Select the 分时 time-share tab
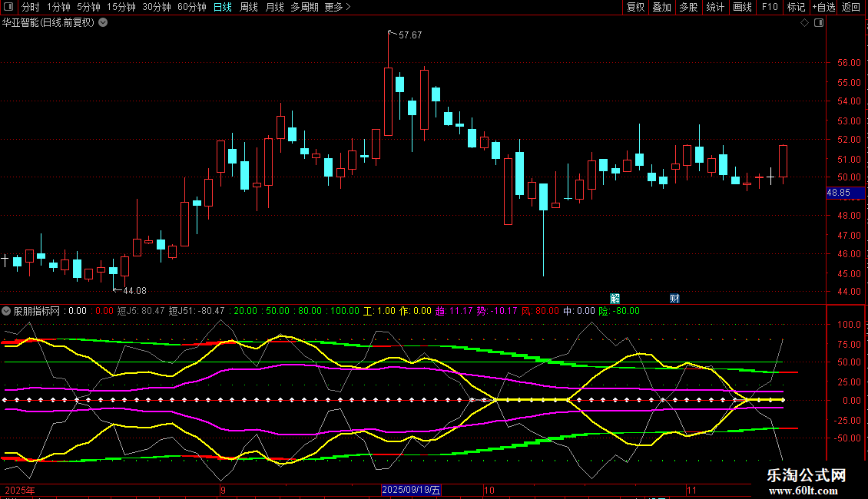This screenshot has width=868, height=499. (x=30, y=7)
